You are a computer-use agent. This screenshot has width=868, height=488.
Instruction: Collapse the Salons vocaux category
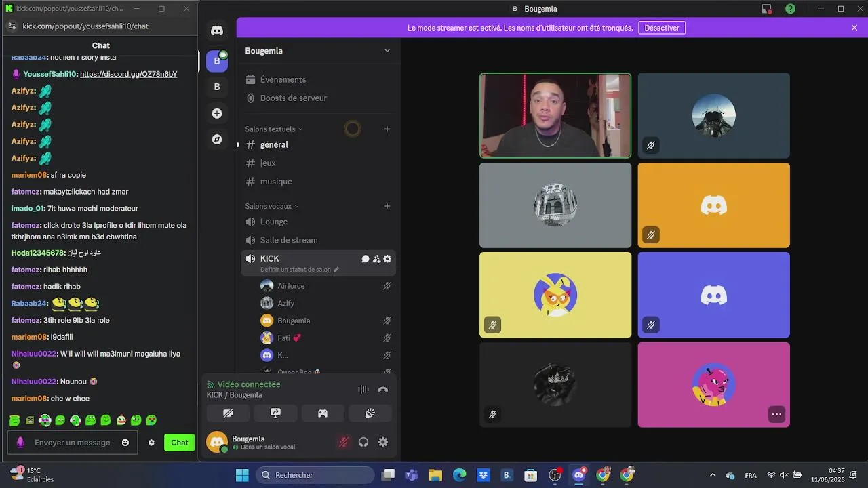coord(272,206)
